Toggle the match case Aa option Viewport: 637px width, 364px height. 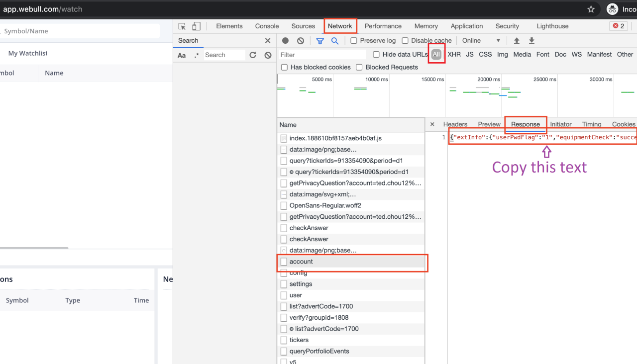(182, 55)
